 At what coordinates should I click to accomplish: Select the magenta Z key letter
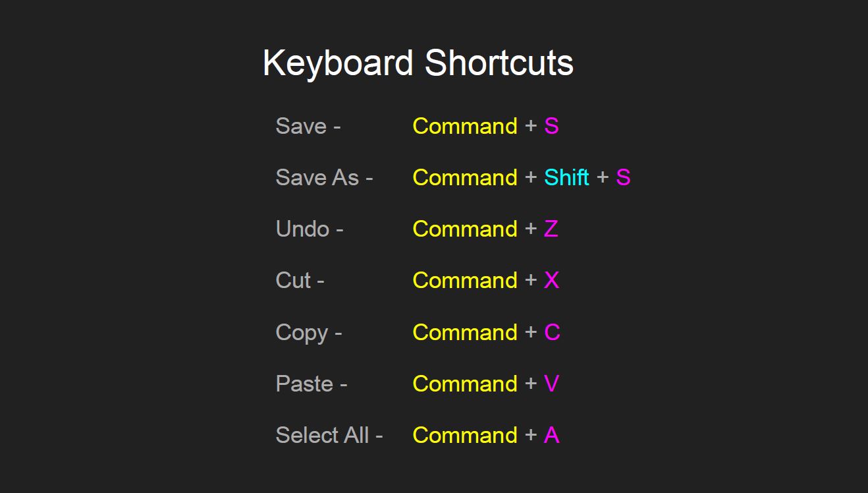(551, 229)
